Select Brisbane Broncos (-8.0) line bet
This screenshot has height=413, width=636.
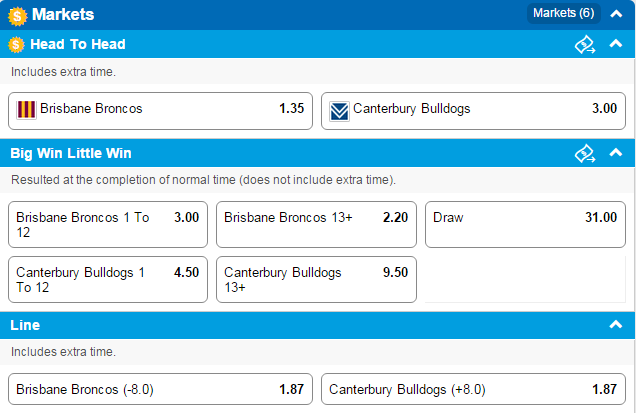tap(160, 389)
